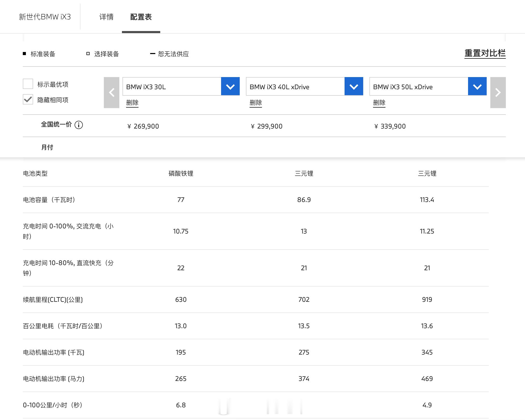Click the 磷酸铁锂 battery type cell

(181, 174)
